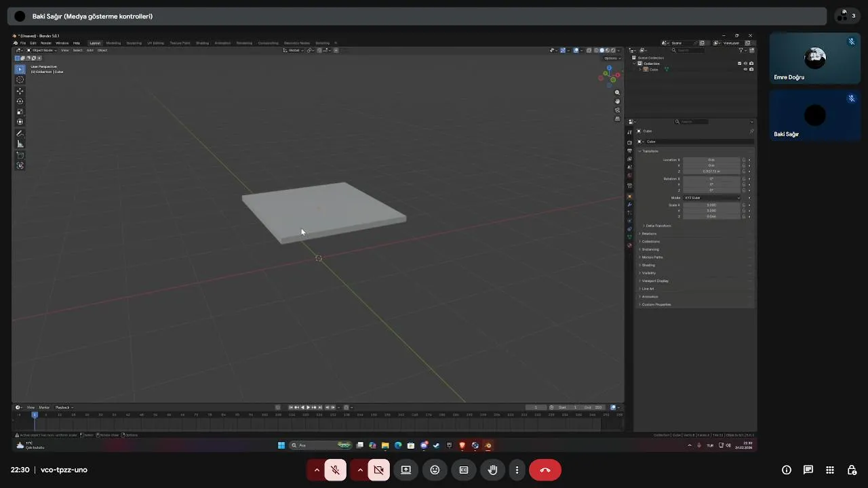Screen dimensions: 868x488
Task: Click the viewport pan hand icon
Action: point(617,101)
